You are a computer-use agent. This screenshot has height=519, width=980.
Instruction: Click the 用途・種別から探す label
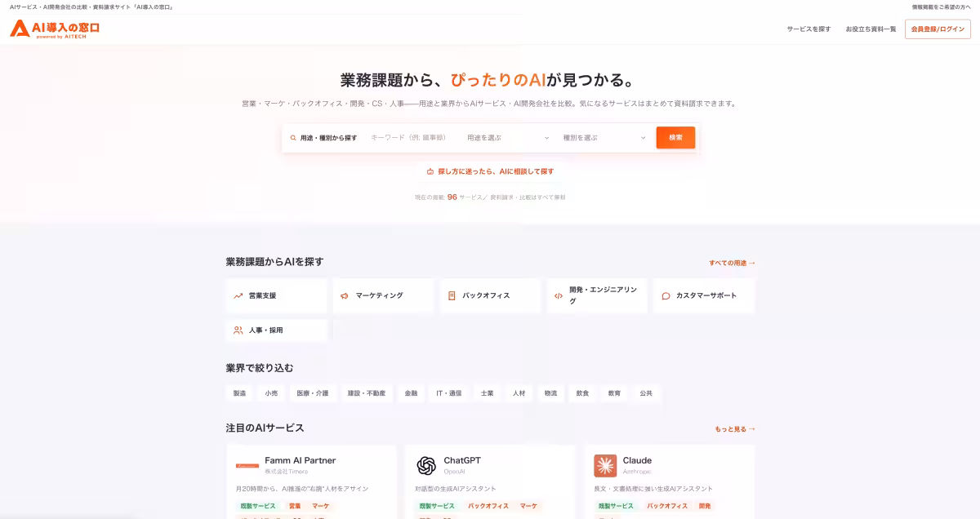pyautogui.click(x=328, y=138)
